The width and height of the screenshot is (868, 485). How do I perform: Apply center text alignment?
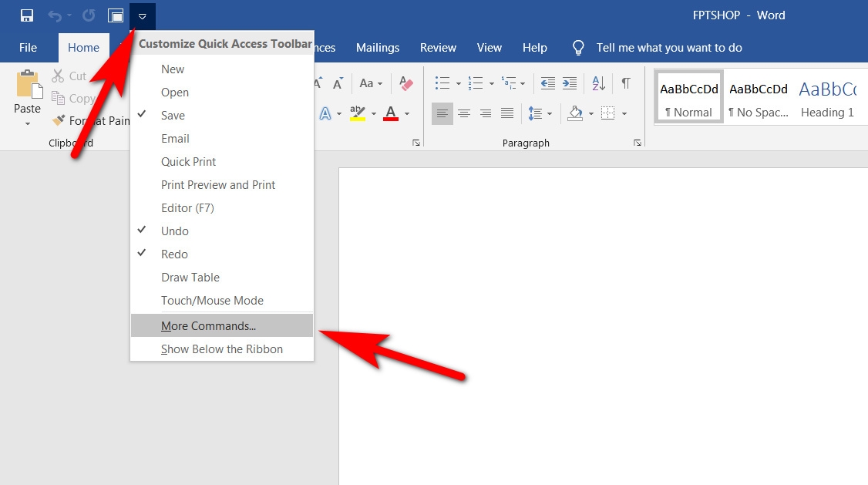tap(463, 113)
